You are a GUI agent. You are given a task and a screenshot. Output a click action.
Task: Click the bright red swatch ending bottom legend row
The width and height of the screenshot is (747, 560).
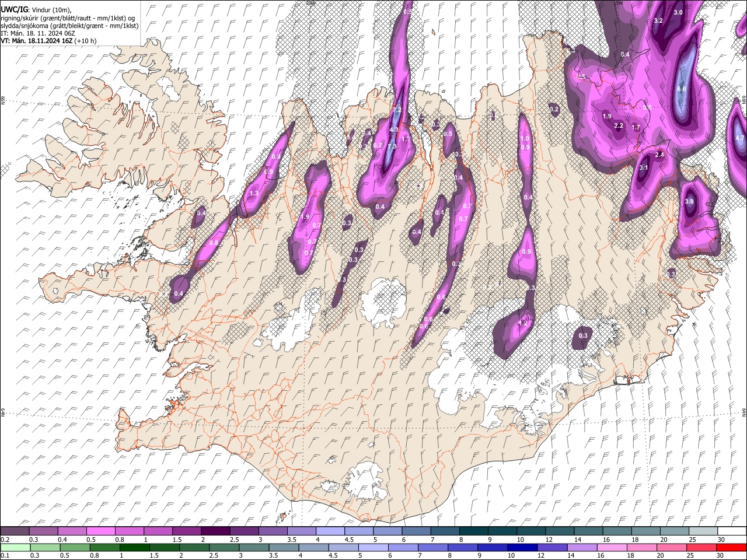point(732,547)
